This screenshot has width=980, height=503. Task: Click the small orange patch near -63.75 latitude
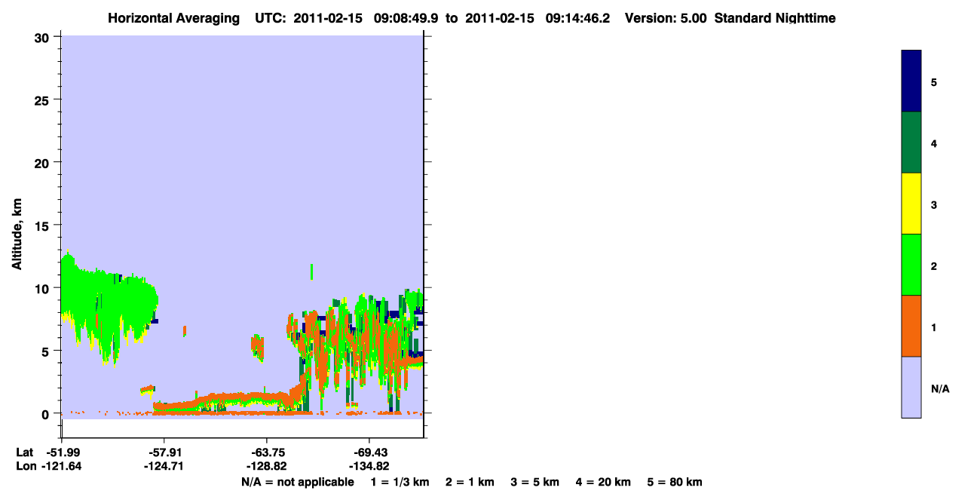coord(258,347)
